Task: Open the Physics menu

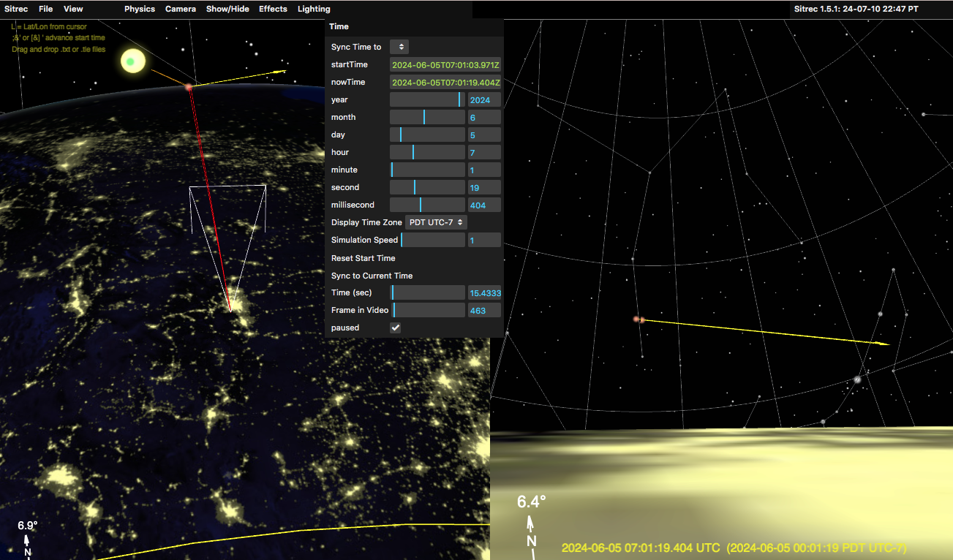Action: 140,9
